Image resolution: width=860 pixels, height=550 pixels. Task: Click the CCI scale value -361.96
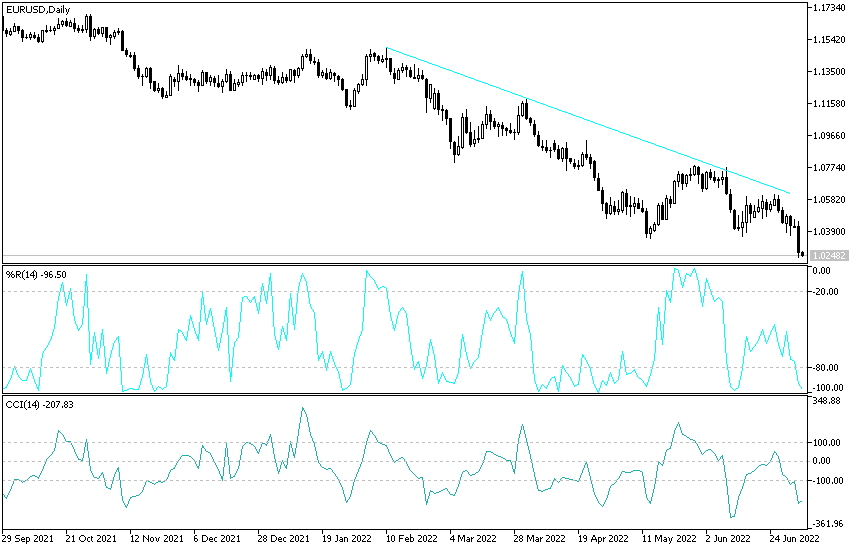828,524
